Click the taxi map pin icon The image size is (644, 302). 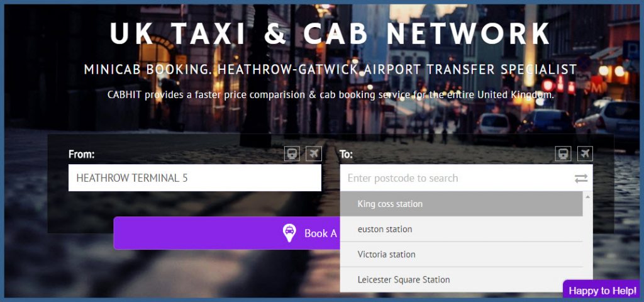coord(289,233)
